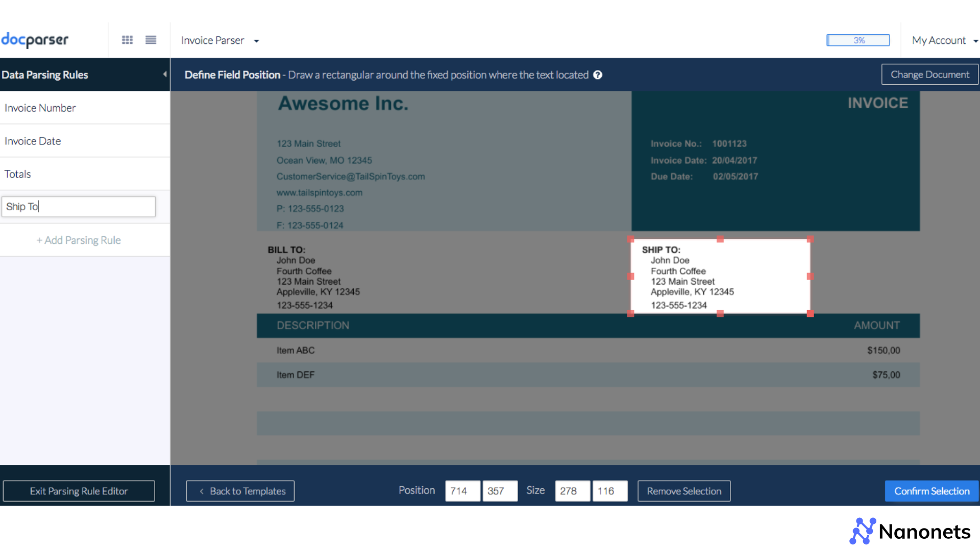Go Back to Templates
The height and width of the screenshot is (551, 980).
point(240,491)
